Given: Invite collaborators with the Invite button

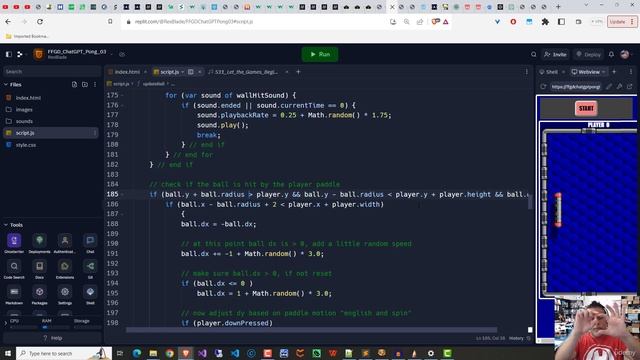Looking at the screenshot, I should [555, 54].
